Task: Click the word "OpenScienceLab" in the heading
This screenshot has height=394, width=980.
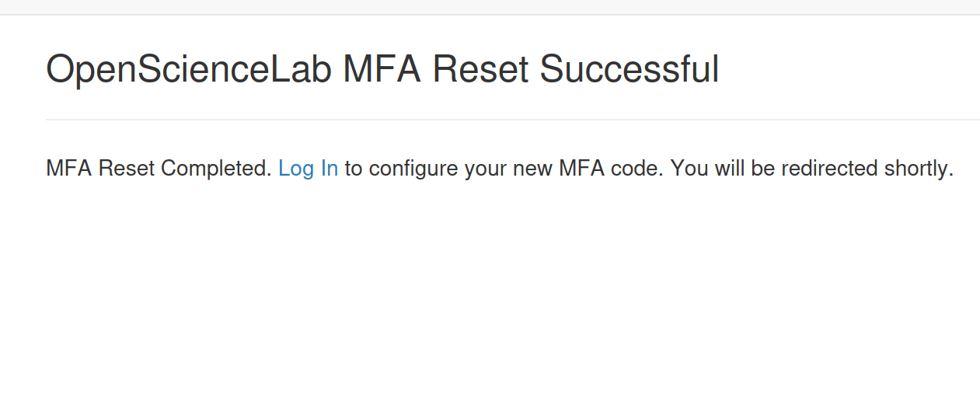Action: click(x=189, y=70)
